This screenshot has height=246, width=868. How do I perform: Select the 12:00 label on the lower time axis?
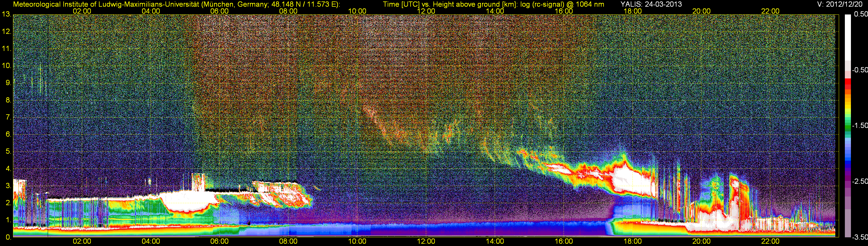pyautogui.click(x=426, y=241)
